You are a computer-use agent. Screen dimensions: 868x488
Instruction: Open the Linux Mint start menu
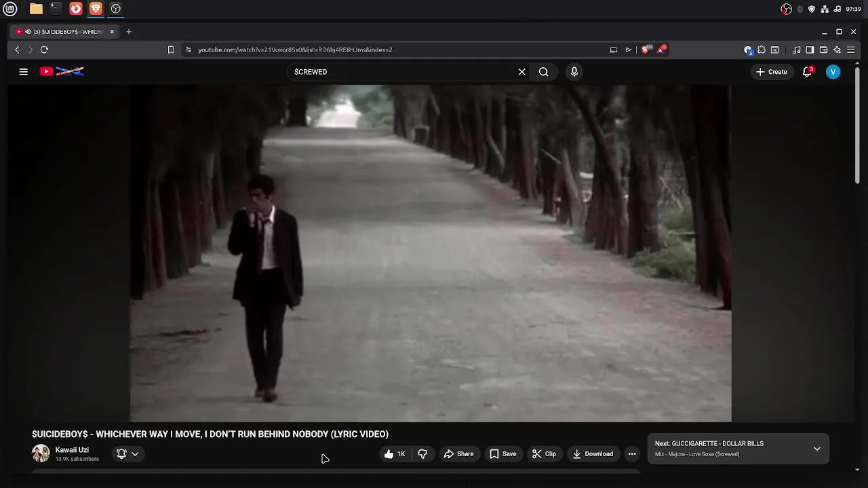(x=12, y=9)
